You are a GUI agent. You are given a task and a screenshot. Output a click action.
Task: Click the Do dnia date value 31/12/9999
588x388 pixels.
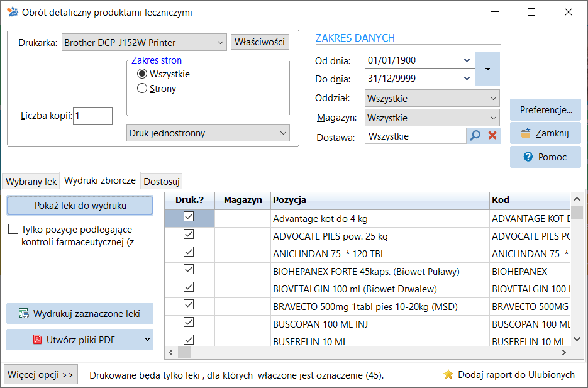pyautogui.click(x=392, y=79)
